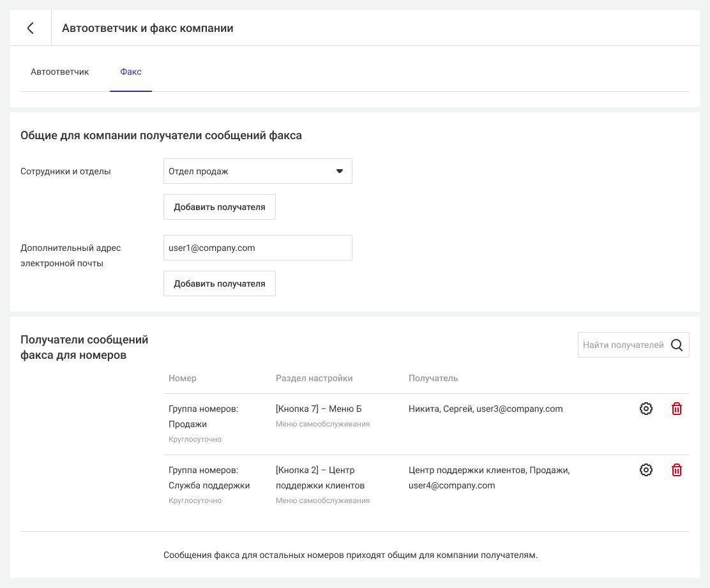Open settings for the Служба поддержки row

click(x=646, y=470)
